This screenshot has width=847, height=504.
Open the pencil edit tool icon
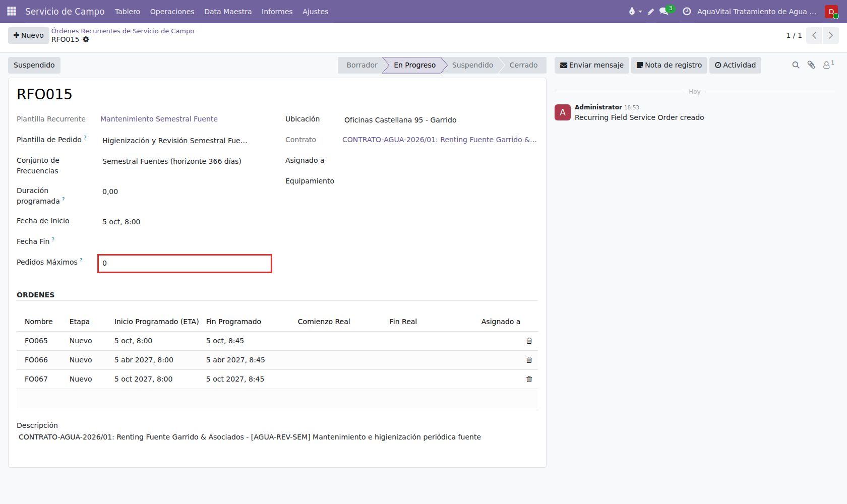click(x=650, y=11)
